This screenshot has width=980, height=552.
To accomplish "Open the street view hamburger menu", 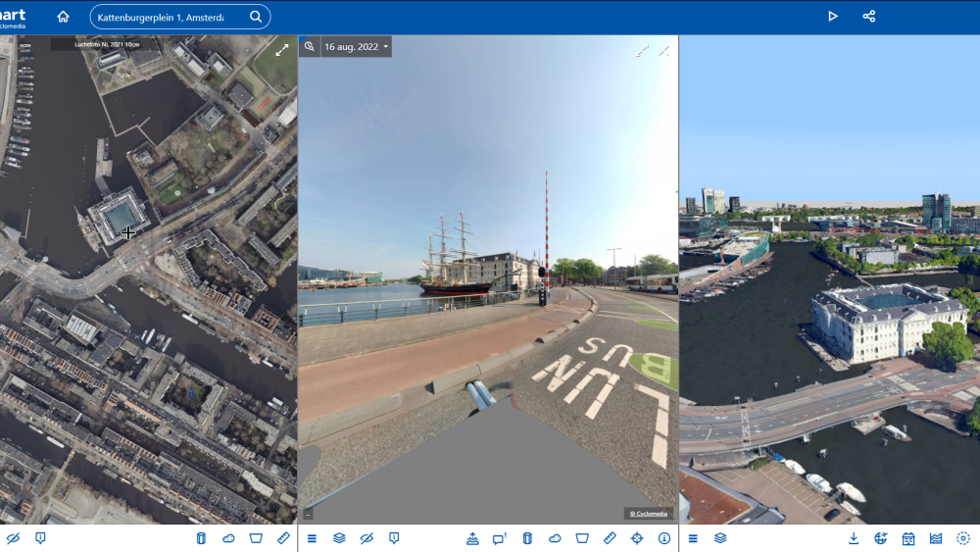I will [312, 538].
